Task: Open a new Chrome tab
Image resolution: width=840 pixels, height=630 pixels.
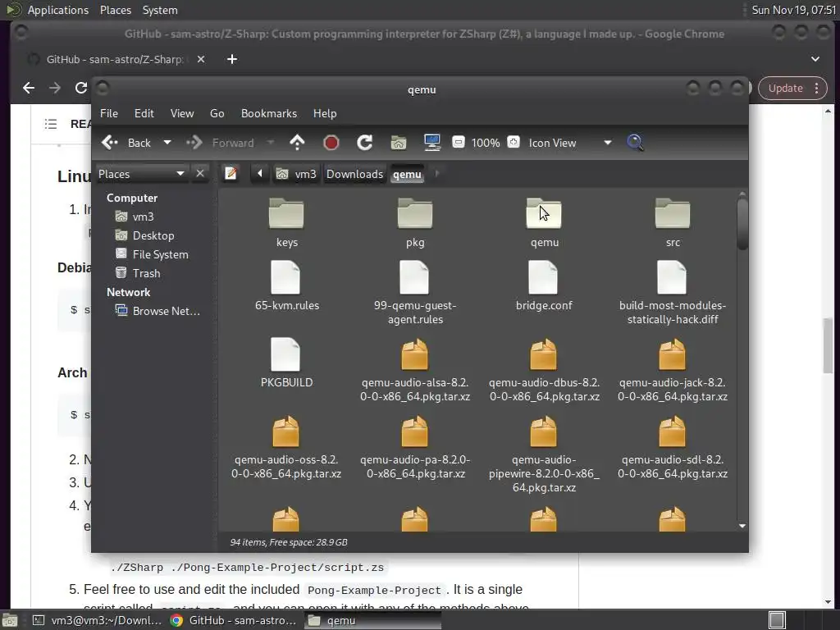Action: 232,59
